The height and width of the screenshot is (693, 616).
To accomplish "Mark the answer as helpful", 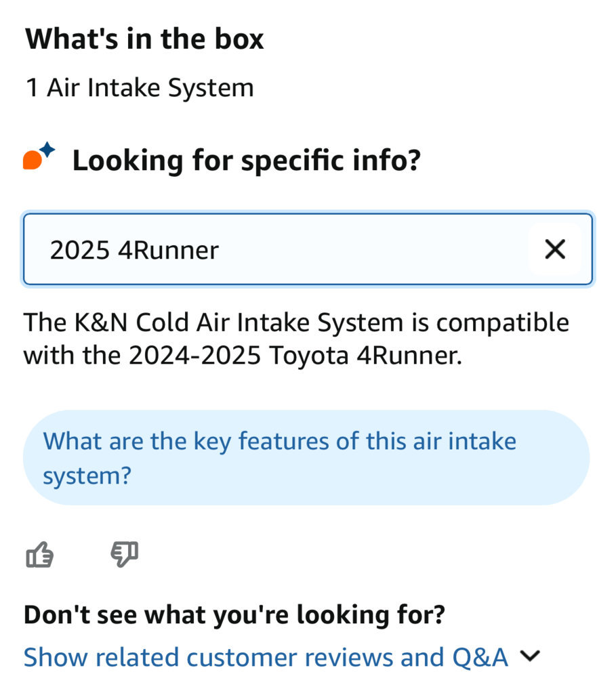I will pos(40,554).
